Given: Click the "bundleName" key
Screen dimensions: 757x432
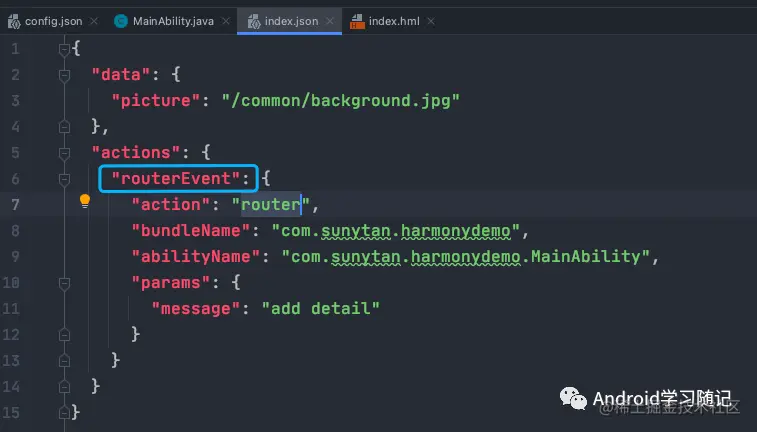Looking at the screenshot, I should click(x=191, y=231).
